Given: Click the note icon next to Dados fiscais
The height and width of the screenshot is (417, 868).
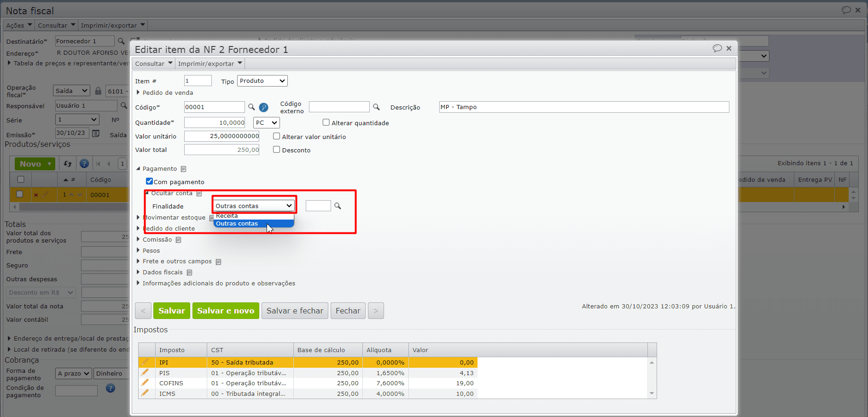Looking at the screenshot, I should point(189,272).
